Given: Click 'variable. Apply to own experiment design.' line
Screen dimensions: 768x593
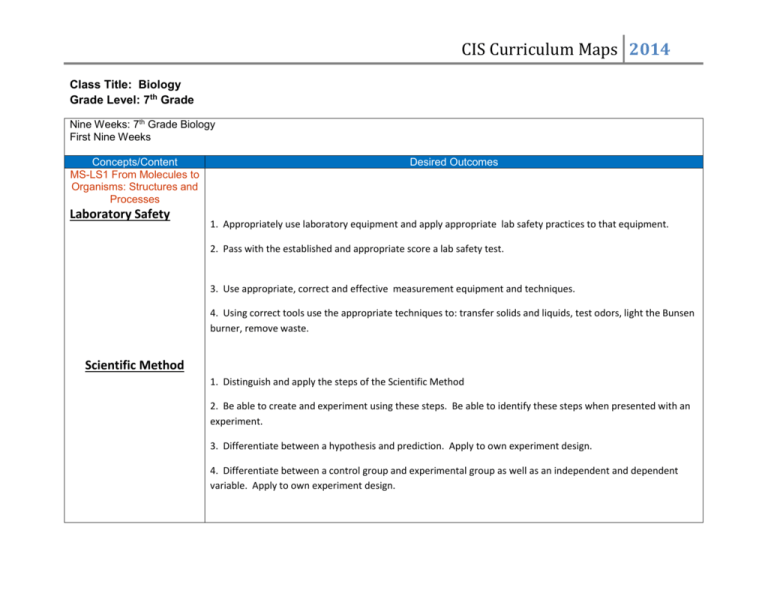Looking at the screenshot, I should pos(303,486).
